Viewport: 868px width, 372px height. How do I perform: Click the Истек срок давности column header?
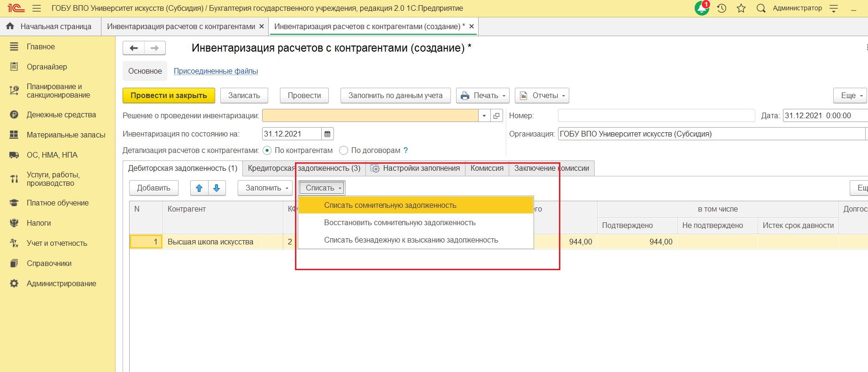(x=798, y=226)
